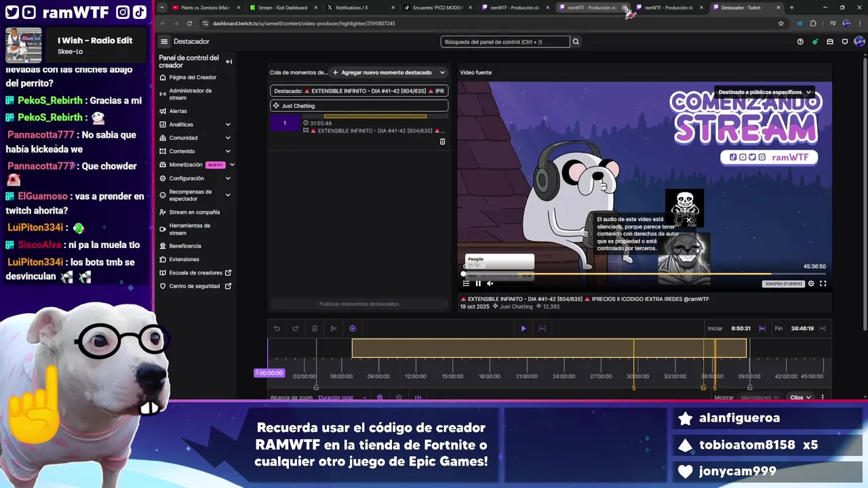
Task: Pause the source video player
Action: (478, 284)
